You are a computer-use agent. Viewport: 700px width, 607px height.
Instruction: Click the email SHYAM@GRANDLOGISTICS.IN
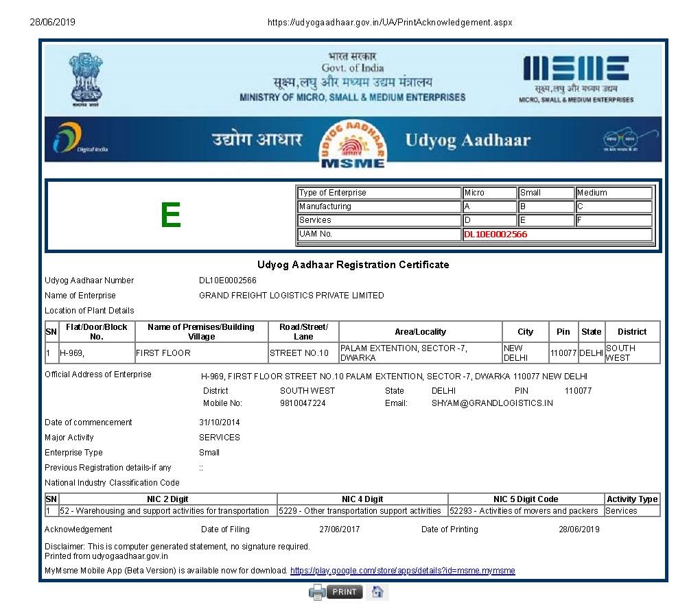click(492, 403)
